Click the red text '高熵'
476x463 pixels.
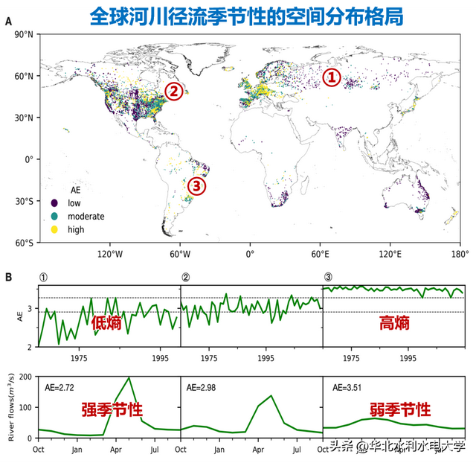click(x=394, y=323)
